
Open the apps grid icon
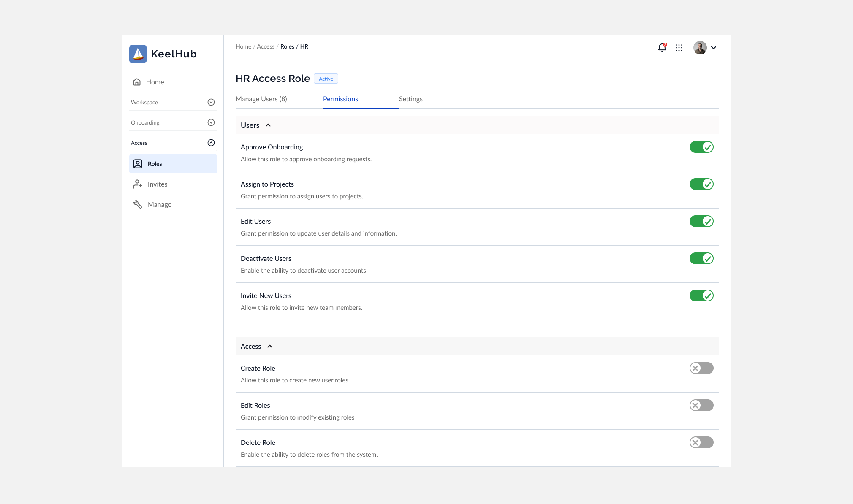pyautogui.click(x=679, y=48)
